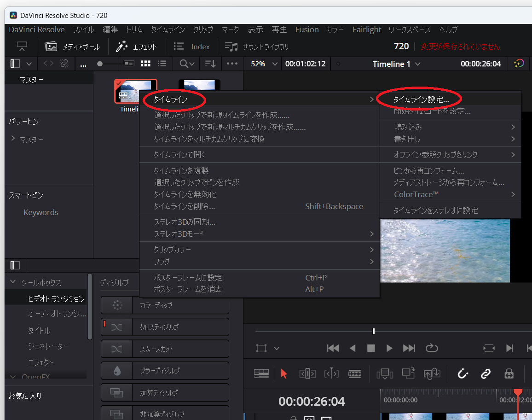Expand the ColorTrace submenu
The width and height of the screenshot is (532, 420).
(450, 194)
